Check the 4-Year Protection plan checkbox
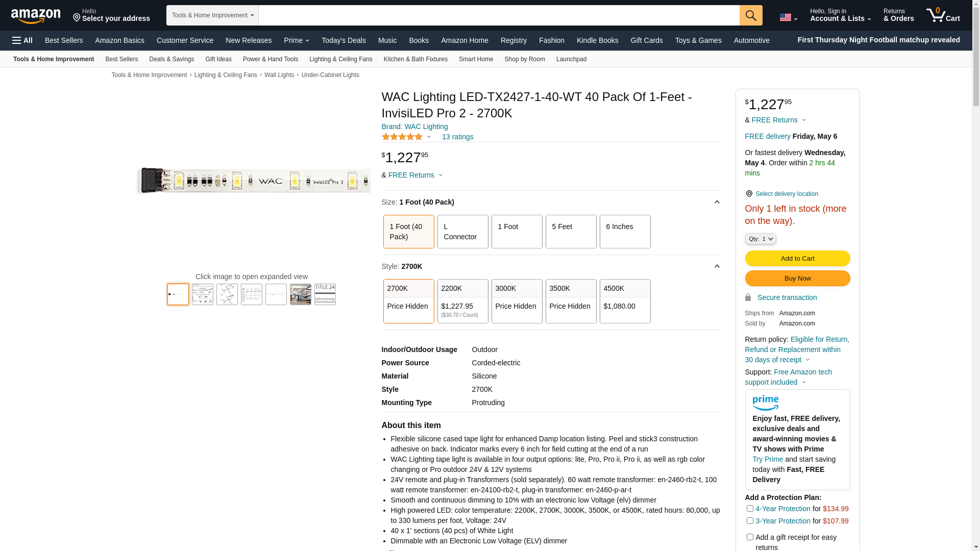This screenshot has height=551, width=980. pos(750,509)
